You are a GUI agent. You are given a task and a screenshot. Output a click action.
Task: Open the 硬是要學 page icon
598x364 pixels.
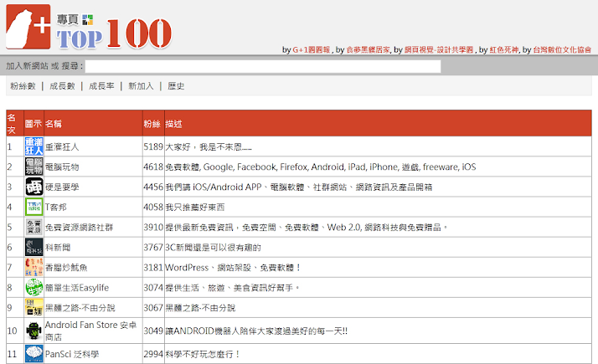coord(34,187)
